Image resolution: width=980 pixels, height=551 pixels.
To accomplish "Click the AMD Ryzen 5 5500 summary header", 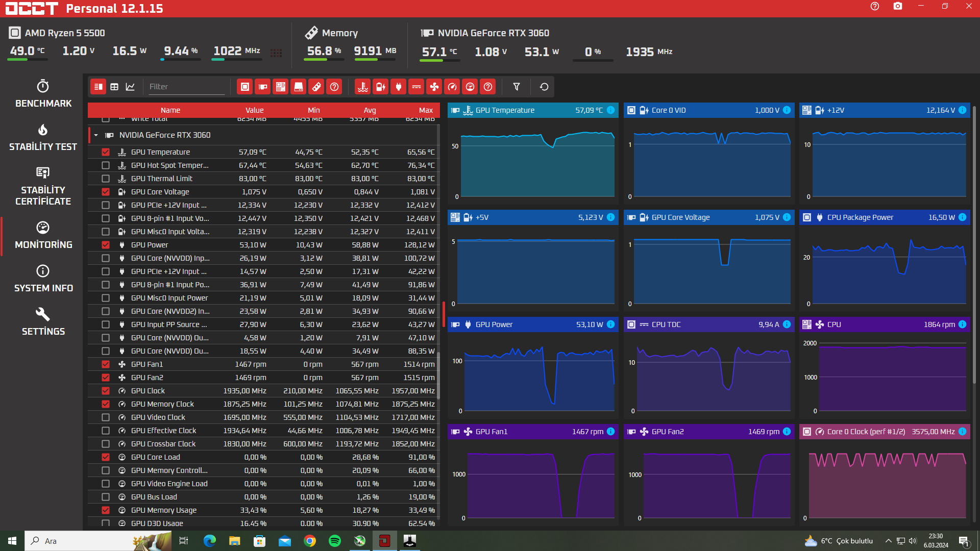I will click(57, 33).
